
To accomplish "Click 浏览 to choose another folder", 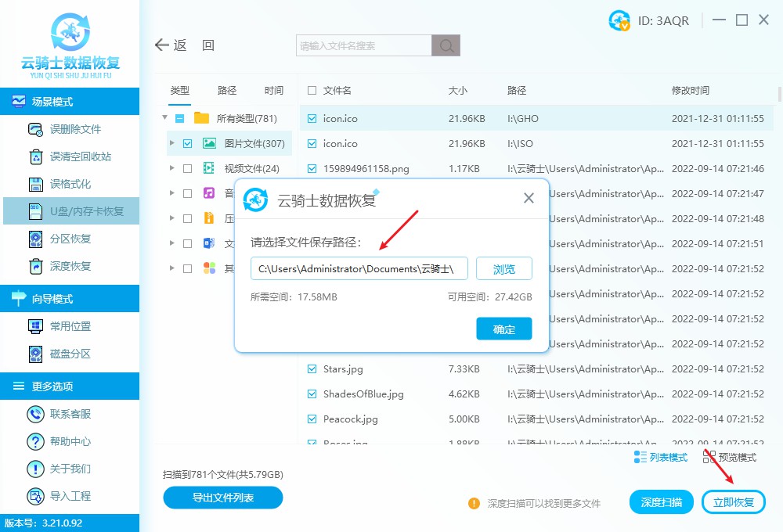I will 503,268.
